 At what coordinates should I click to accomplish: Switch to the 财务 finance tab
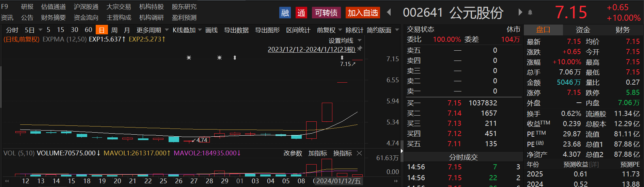(x=623, y=30)
